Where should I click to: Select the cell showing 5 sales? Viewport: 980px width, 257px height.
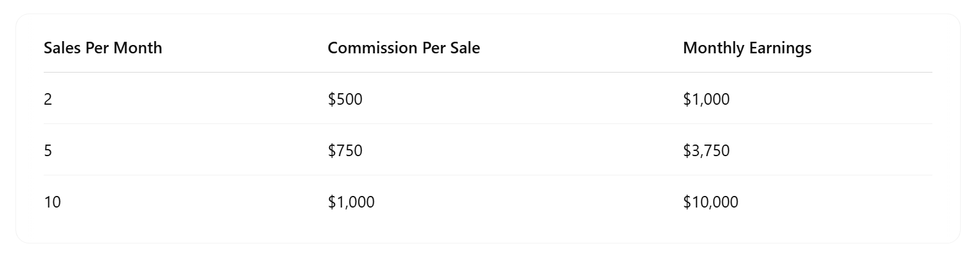coord(48,150)
